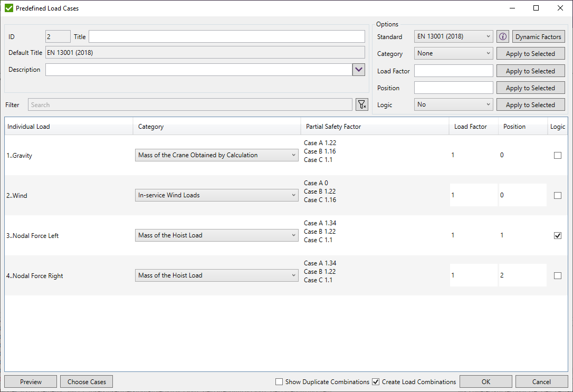Click the Title input field to type a title
The height and width of the screenshot is (392, 573).
pos(227,36)
